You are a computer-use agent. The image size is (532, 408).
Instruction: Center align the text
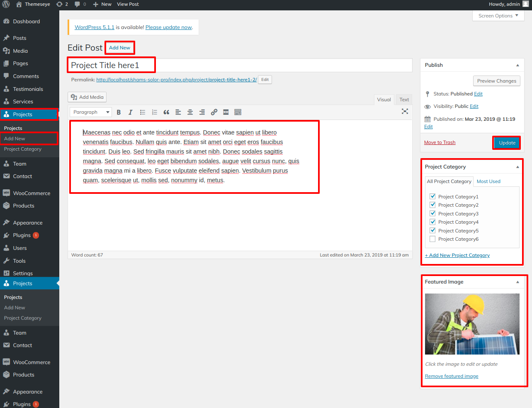(x=190, y=112)
